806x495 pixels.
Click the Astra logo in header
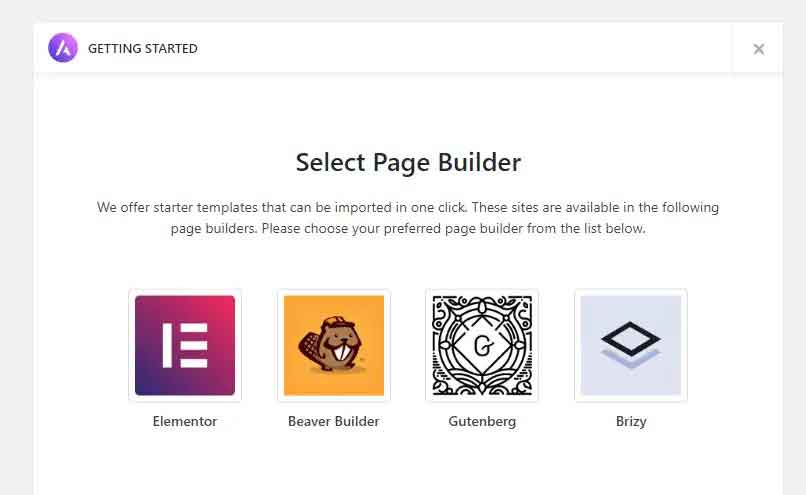63,48
